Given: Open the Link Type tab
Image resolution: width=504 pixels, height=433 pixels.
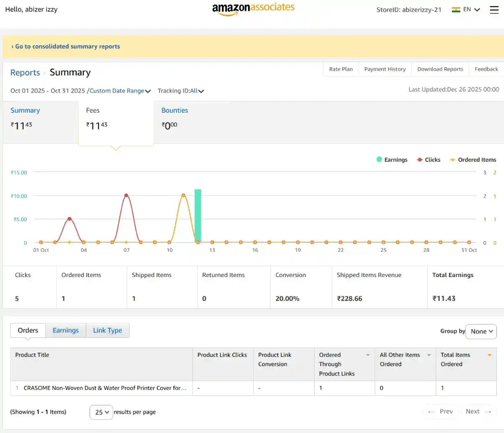Looking at the screenshot, I should click(108, 330).
